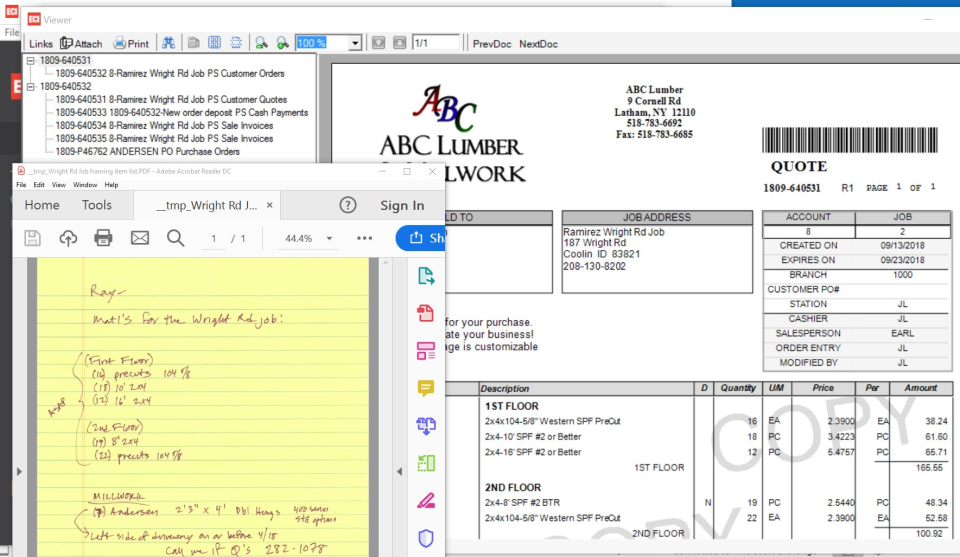Image resolution: width=960 pixels, height=557 pixels.
Task: Click the blue Share button in Acrobat
Action: (x=421, y=237)
